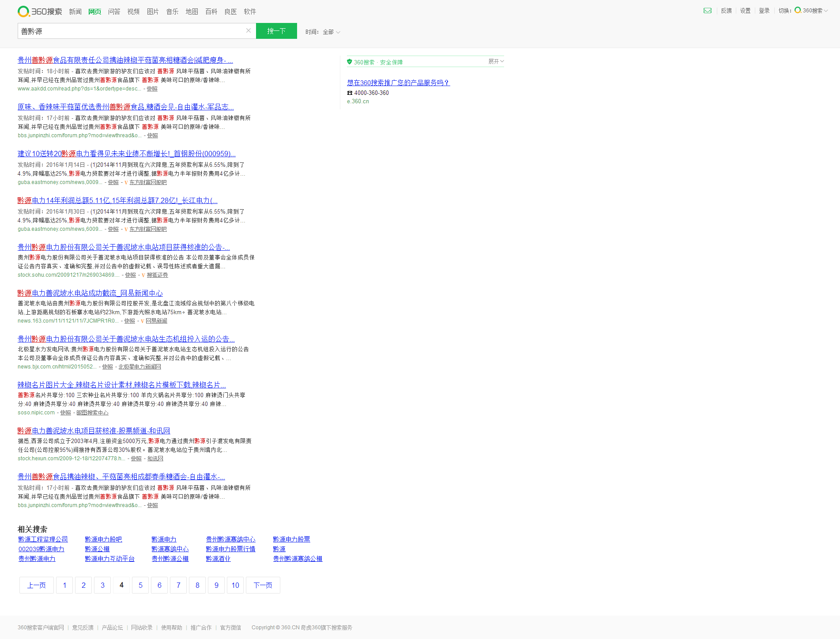
Task: Open the mail envelope icon
Action: [708, 11]
